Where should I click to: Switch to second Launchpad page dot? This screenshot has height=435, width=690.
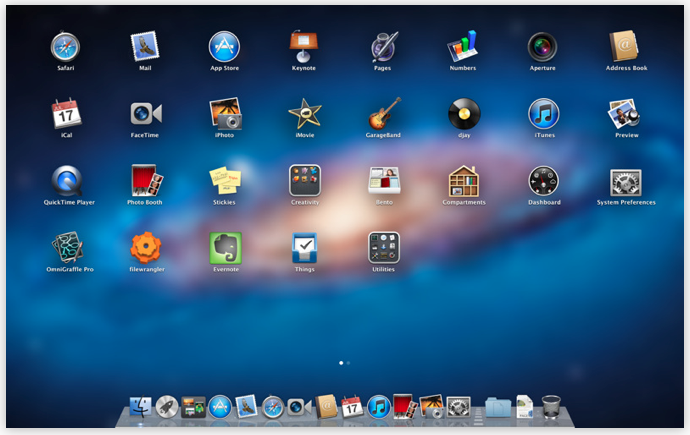[x=348, y=363]
